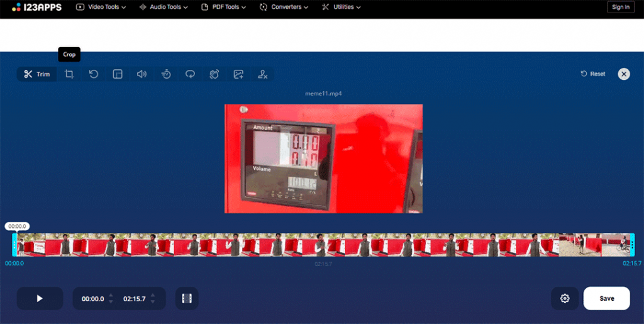
Task: Open the Utilities menu
Action: (x=341, y=7)
